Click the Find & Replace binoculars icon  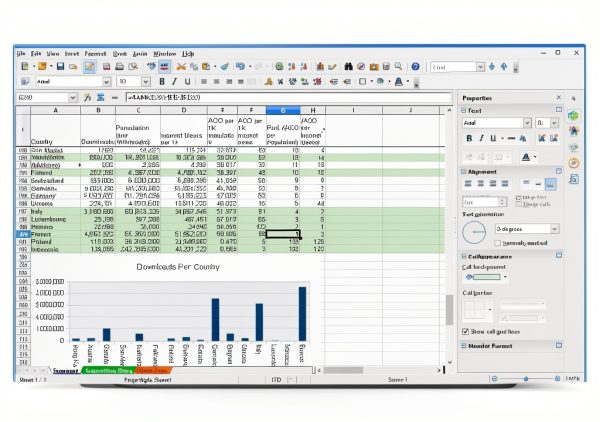(x=348, y=67)
